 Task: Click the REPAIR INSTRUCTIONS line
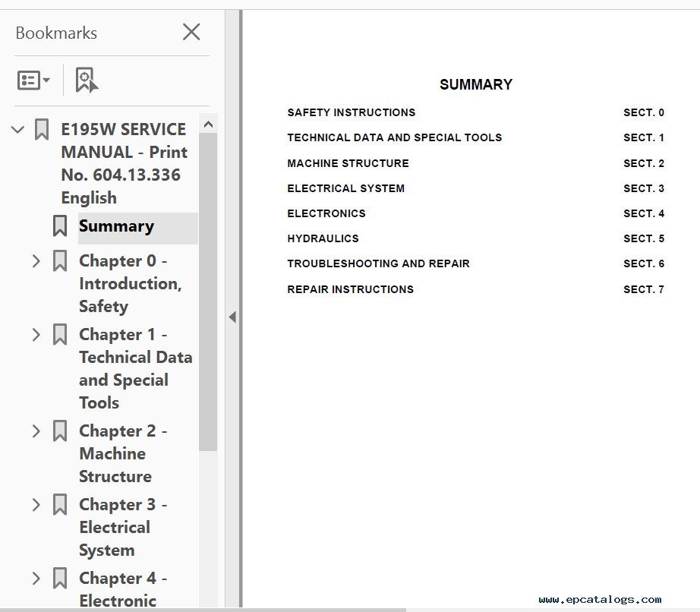[x=351, y=289]
